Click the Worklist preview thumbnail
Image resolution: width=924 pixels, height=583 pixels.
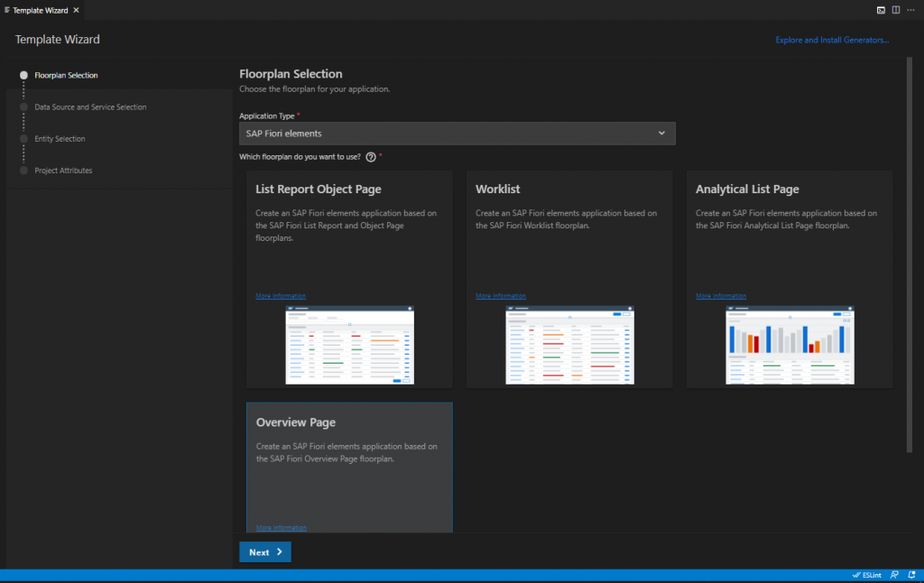[x=570, y=346]
